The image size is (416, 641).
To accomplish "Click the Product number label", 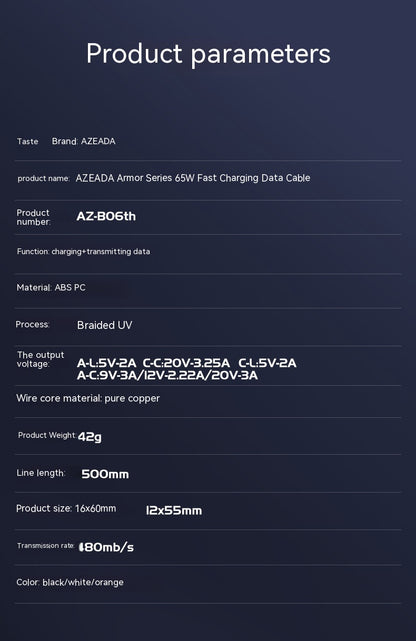I will pyautogui.click(x=34, y=217).
